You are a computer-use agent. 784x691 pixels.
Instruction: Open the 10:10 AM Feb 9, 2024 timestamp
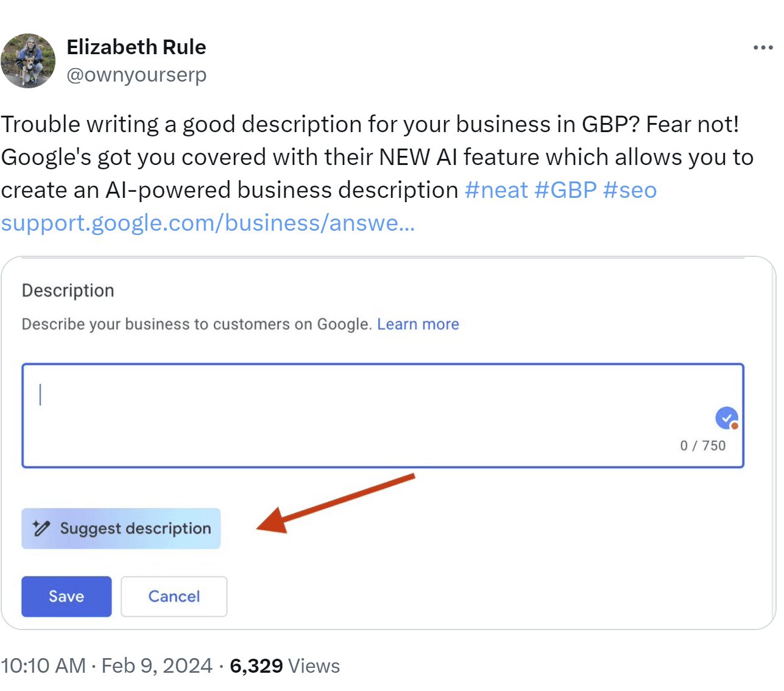click(107, 665)
